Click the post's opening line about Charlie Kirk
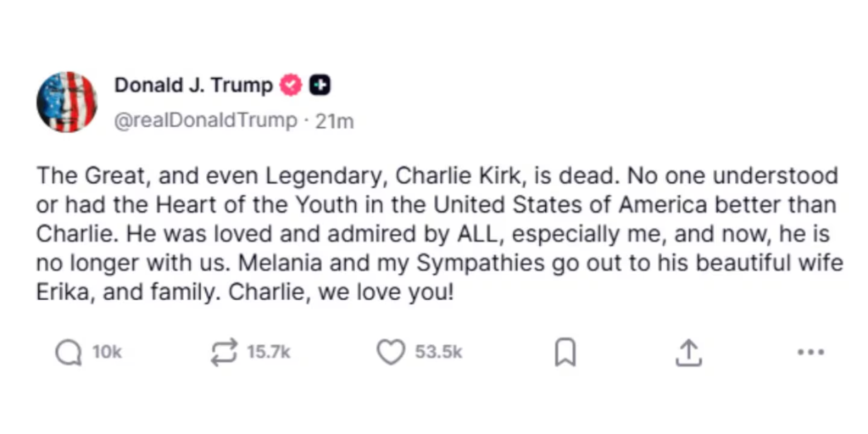The height and width of the screenshot is (434, 868). click(339, 176)
